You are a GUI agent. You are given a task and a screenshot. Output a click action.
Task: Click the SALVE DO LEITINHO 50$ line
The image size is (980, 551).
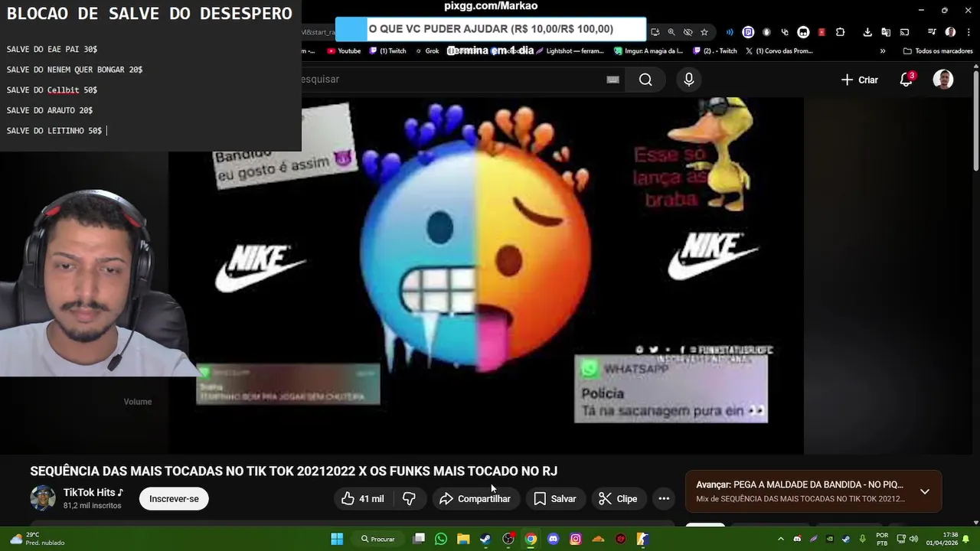pyautogui.click(x=54, y=131)
